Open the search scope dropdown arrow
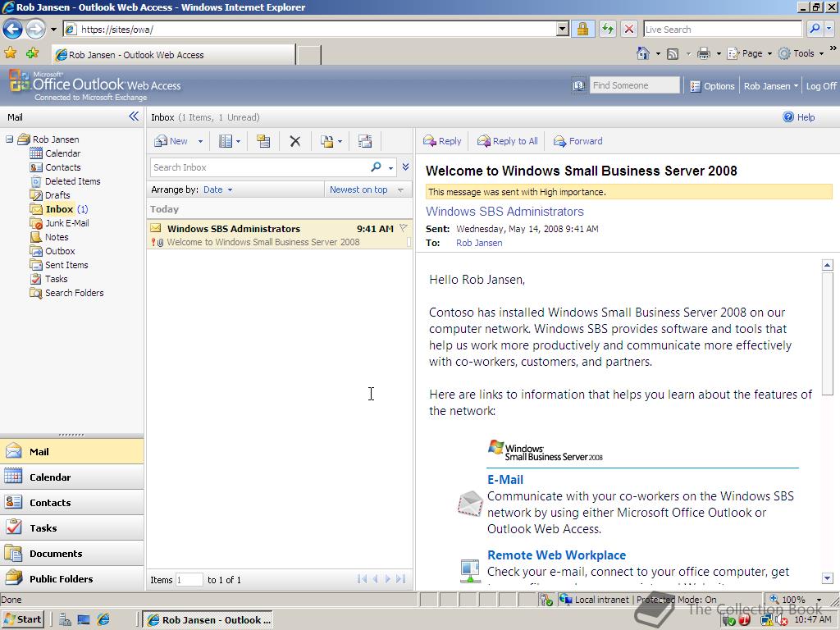Viewport: 840px width, 630px height. [x=391, y=168]
